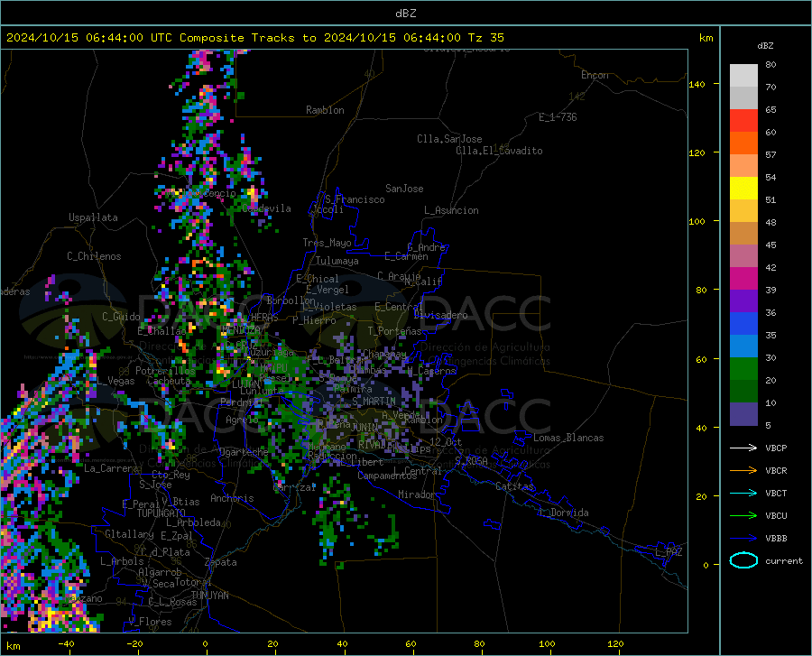Click the L_Asuncion label
812x656 pixels.
451,210
